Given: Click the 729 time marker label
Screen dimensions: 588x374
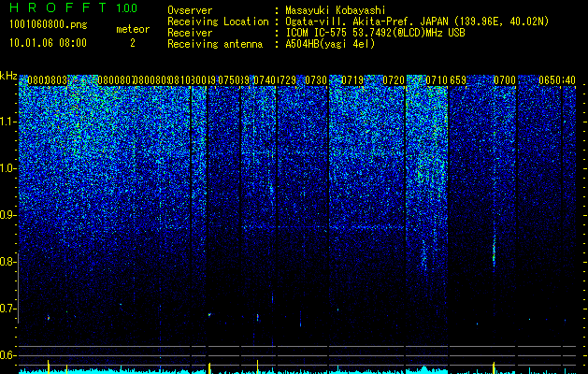Looking at the screenshot, I should point(287,80).
